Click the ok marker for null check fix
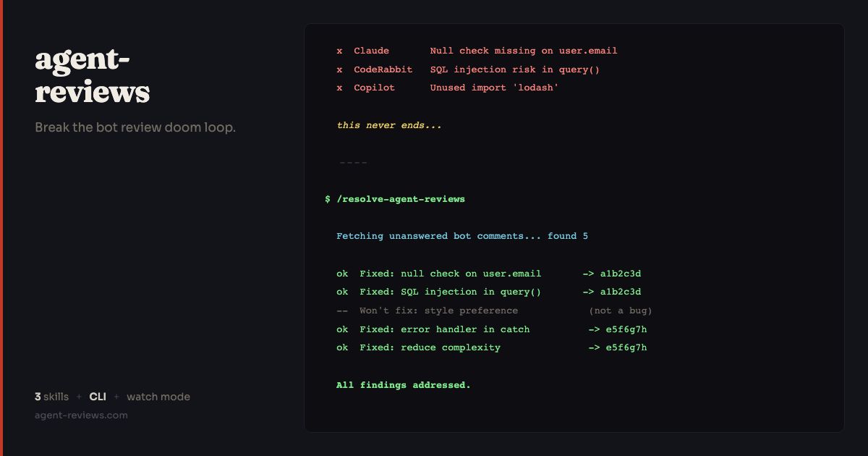Viewport: 868px width, 456px height. click(x=342, y=274)
